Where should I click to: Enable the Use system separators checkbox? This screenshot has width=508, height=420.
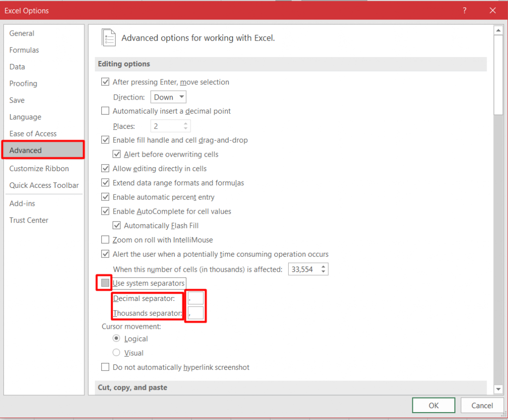point(105,283)
